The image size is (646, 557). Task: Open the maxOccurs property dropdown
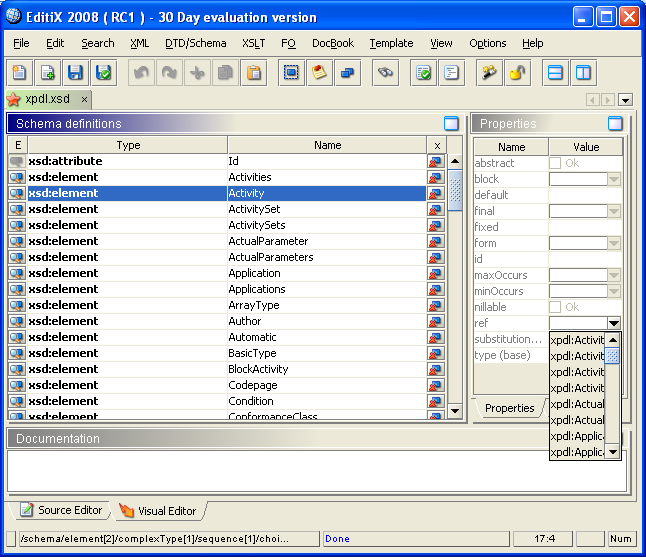click(x=614, y=275)
